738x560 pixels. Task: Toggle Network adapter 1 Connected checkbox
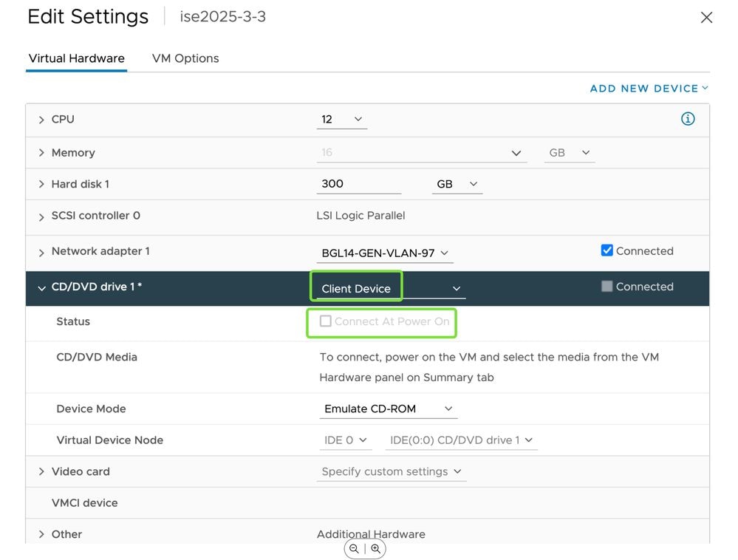[x=607, y=250]
